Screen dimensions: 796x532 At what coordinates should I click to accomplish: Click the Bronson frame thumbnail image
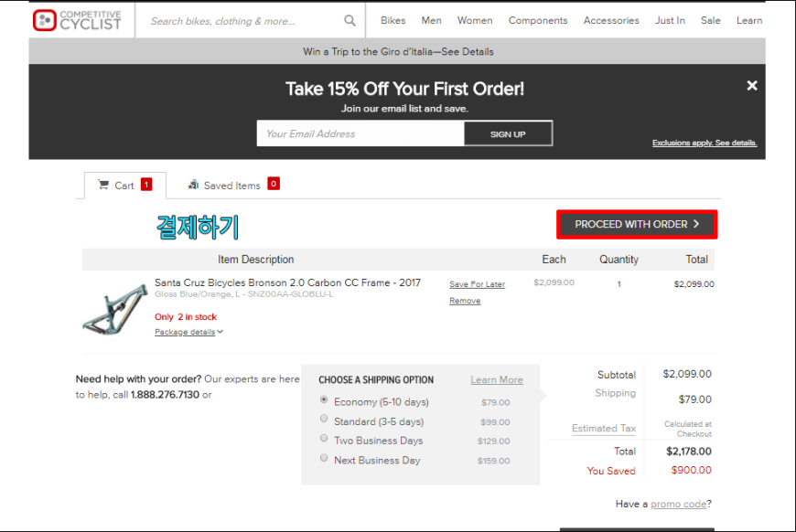(x=115, y=309)
